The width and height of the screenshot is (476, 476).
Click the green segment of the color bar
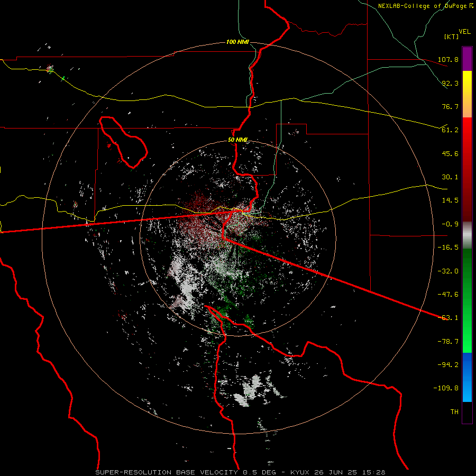(467, 300)
